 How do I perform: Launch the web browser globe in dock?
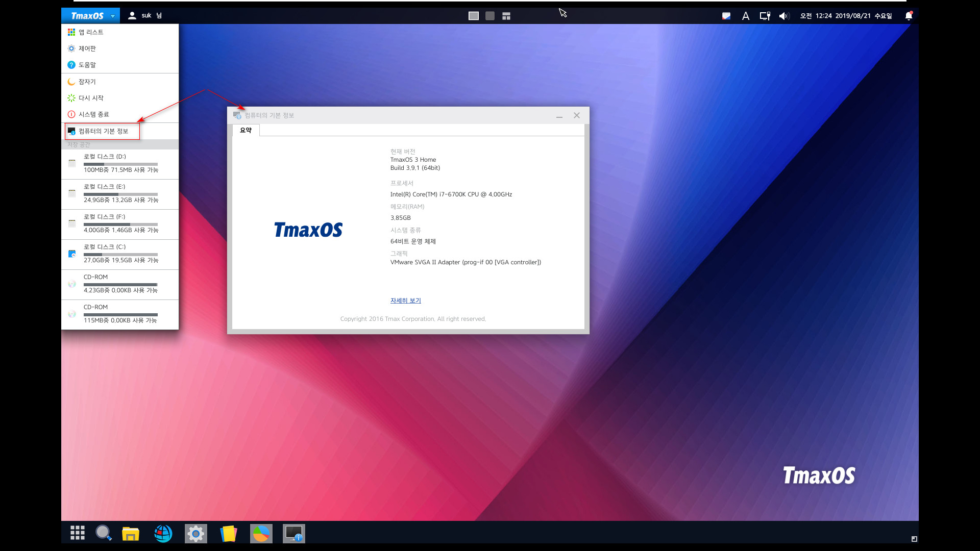pyautogui.click(x=163, y=534)
